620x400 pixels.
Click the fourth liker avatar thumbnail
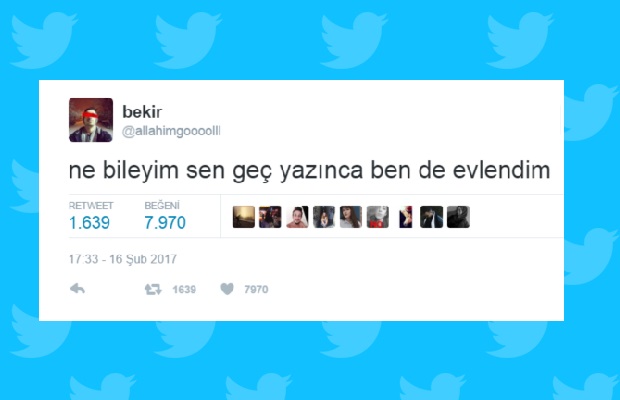(324, 217)
